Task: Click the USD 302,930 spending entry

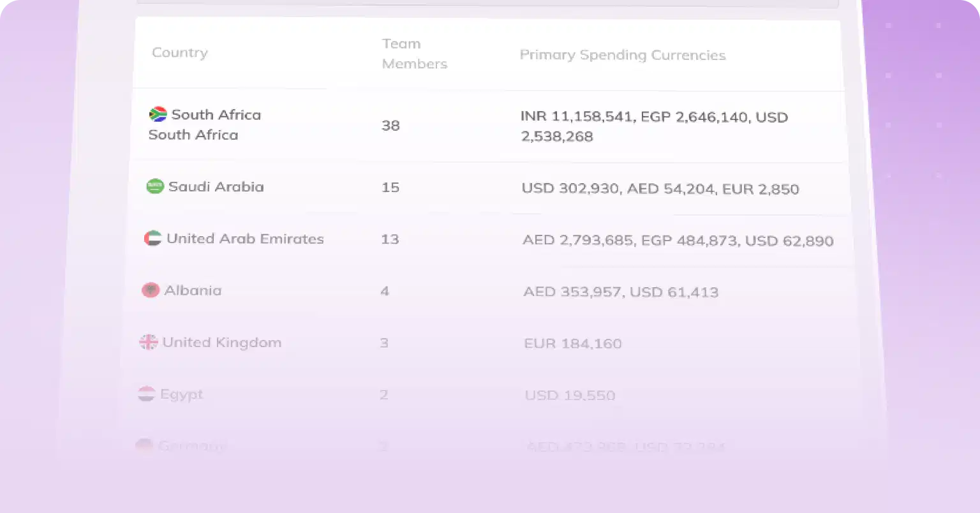Action: (x=570, y=189)
